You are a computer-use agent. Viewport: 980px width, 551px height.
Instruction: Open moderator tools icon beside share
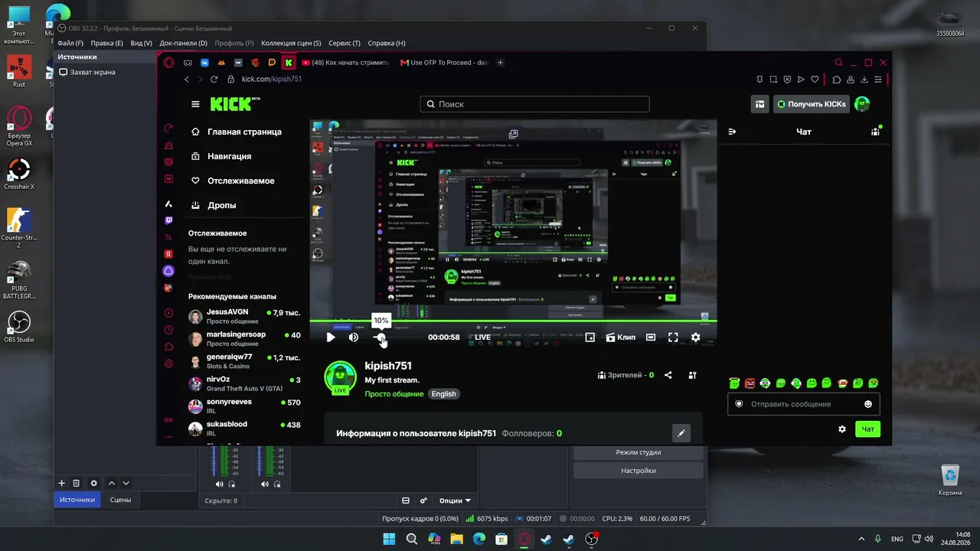click(692, 375)
